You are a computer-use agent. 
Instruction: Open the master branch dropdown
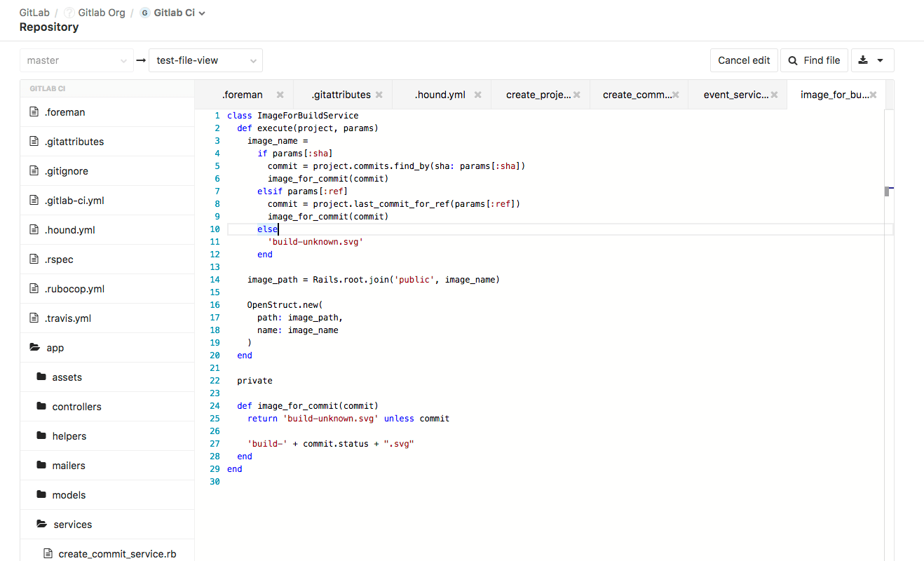pos(76,60)
